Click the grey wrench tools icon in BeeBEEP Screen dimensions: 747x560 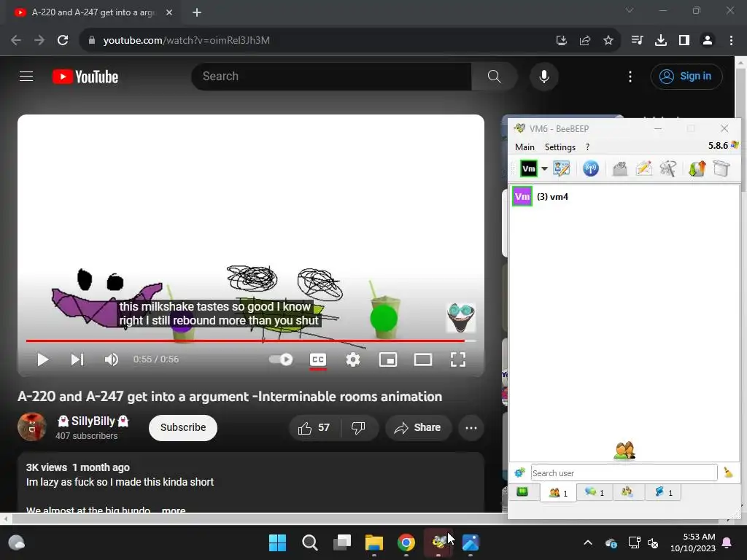point(668,168)
